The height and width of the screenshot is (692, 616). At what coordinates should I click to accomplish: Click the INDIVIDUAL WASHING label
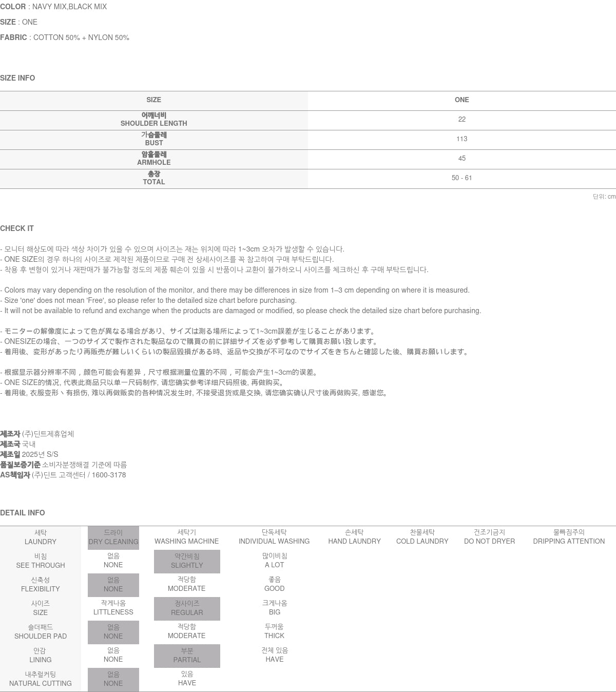[x=274, y=537]
